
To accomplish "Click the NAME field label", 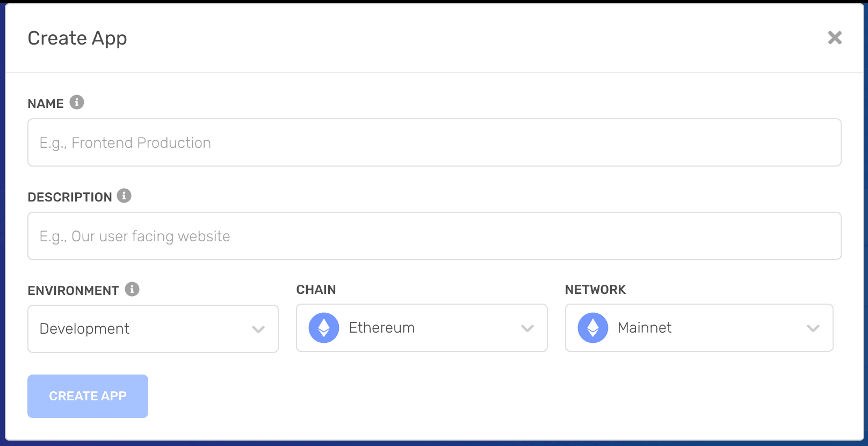I will [46, 104].
